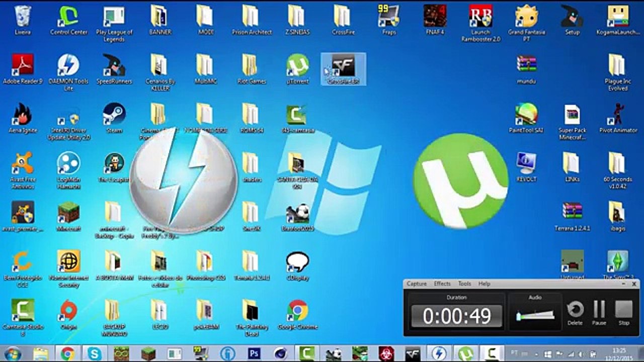Select the CDisplay desktop shortcut
This screenshot has height=362, width=644.
click(297, 265)
